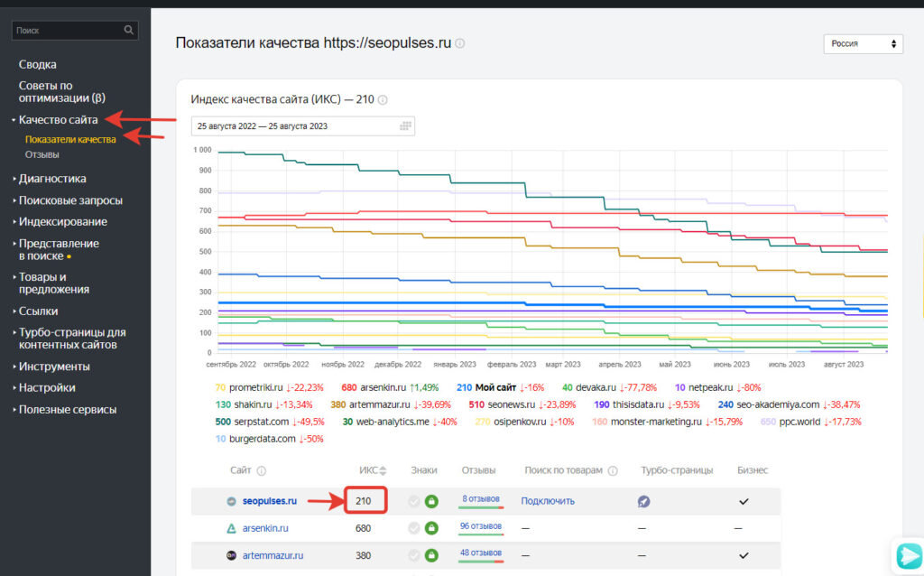Toggle netpeak.ru series in chart legend

click(717, 387)
